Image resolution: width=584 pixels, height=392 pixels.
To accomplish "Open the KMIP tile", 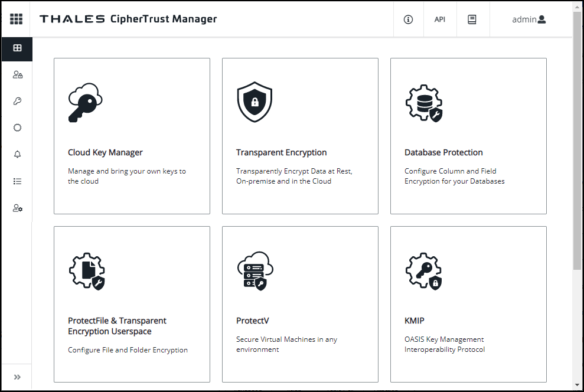I will coord(468,304).
